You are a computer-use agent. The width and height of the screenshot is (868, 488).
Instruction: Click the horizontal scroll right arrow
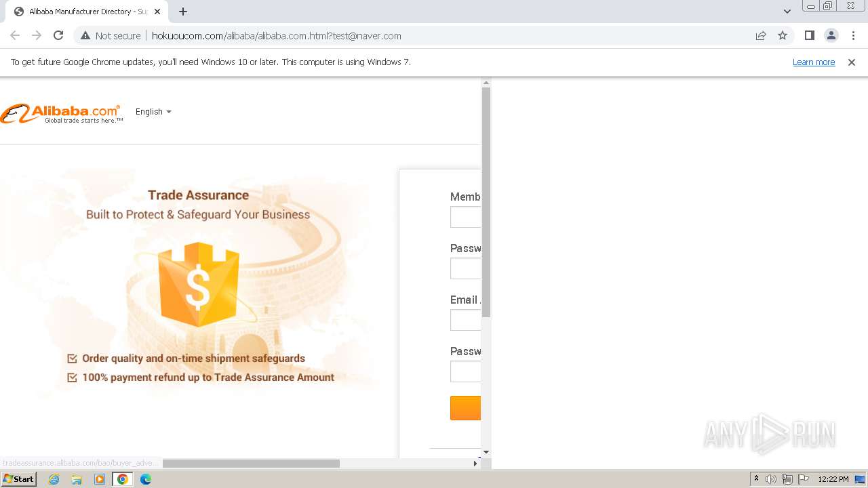[x=475, y=464]
